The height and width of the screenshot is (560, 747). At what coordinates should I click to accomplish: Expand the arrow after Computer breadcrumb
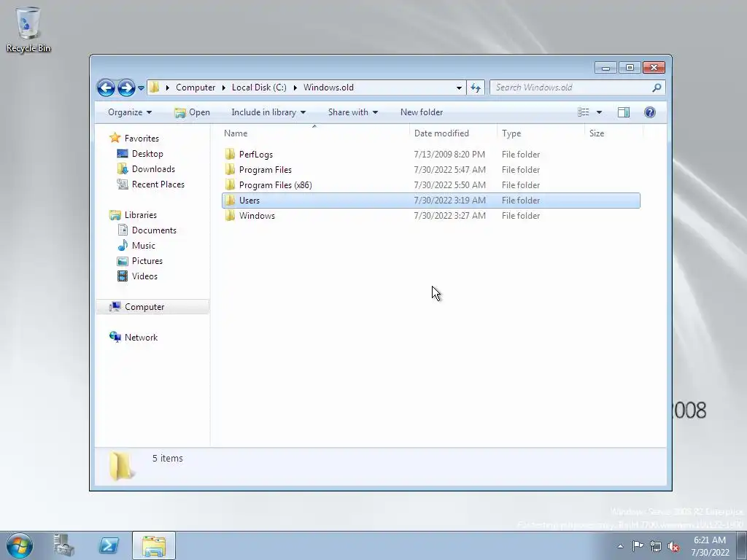coord(223,87)
